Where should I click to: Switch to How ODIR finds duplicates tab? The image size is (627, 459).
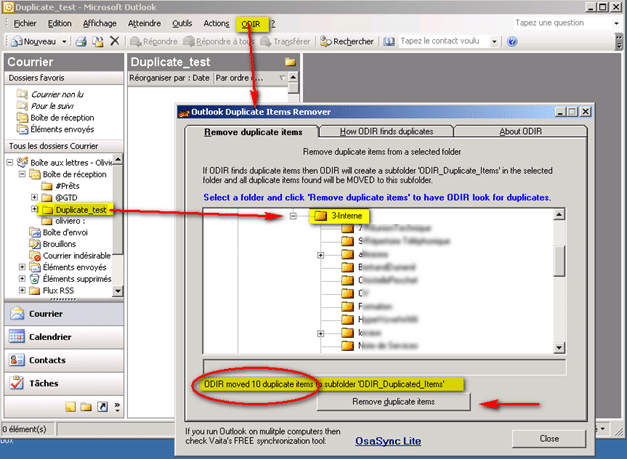pyautogui.click(x=386, y=131)
